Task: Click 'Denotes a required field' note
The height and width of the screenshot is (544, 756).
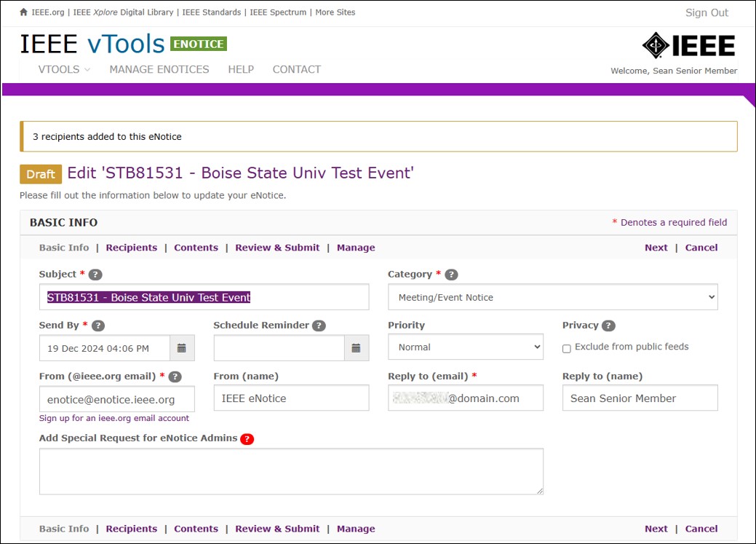Action: pos(674,223)
